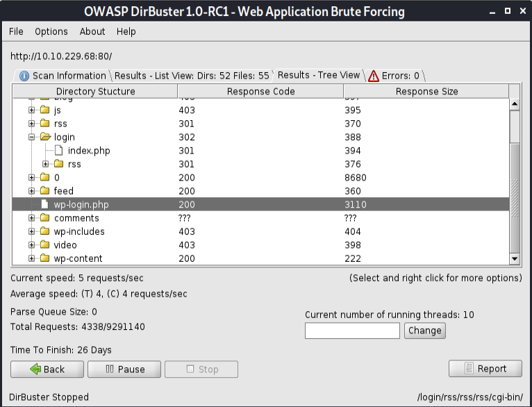This screenshot has height=407, width=532.
Task: Click the http://10.10.229.68:80/ target URL text
Action: [61, 56]
